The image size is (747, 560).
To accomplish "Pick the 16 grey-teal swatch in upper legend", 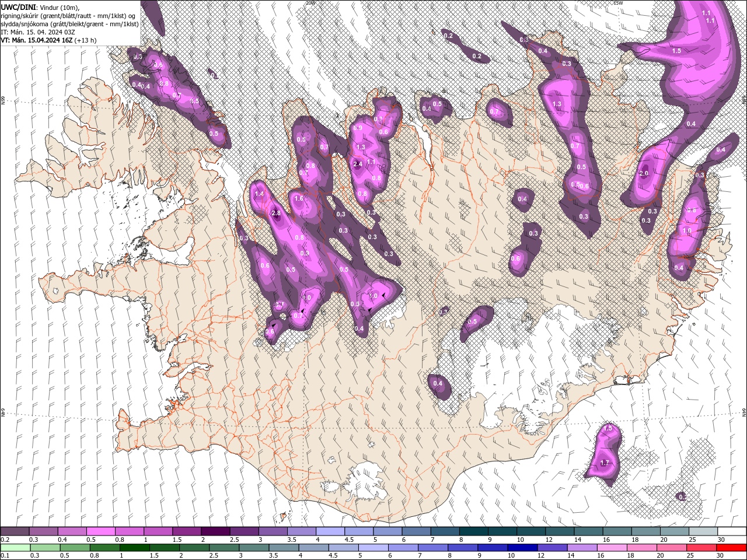I will point(617,531).
